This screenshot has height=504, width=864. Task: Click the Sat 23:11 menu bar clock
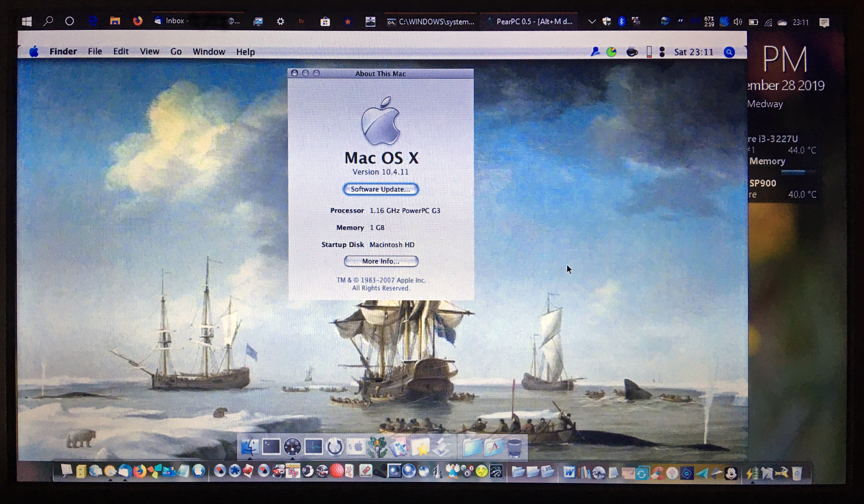click(694, 52)
